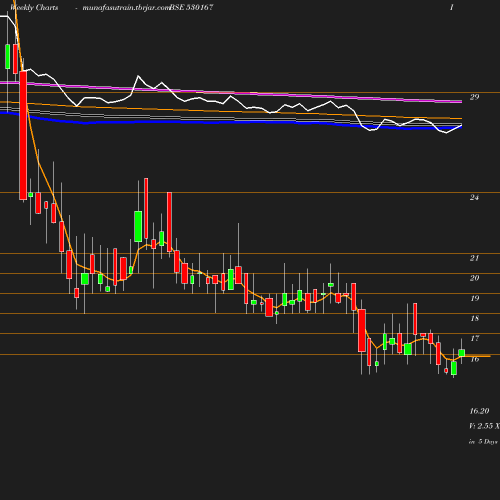Click the price axis label 19
This screenshot has width=500, height=500.
pos(474,298)
